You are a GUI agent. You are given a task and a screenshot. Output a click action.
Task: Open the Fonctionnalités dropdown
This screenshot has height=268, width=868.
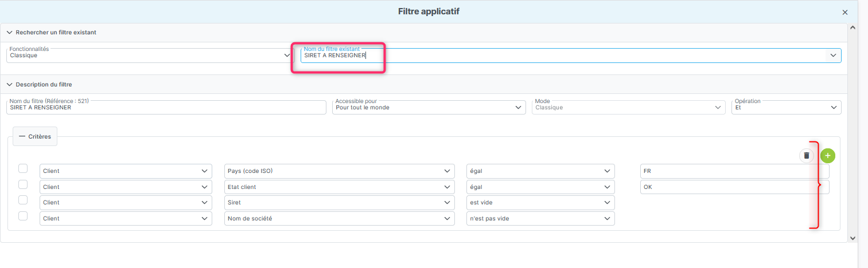(150, 56)
